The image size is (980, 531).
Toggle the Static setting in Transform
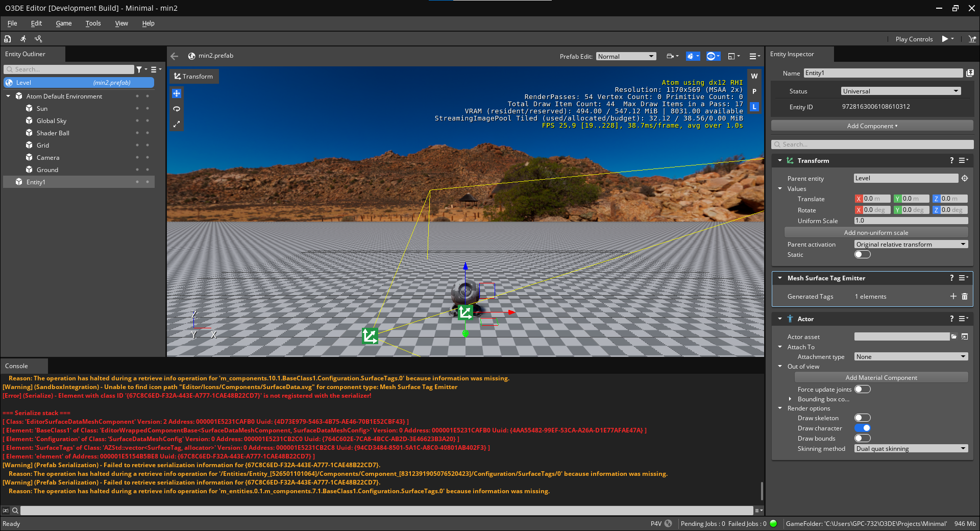click(x=862, y=254)
